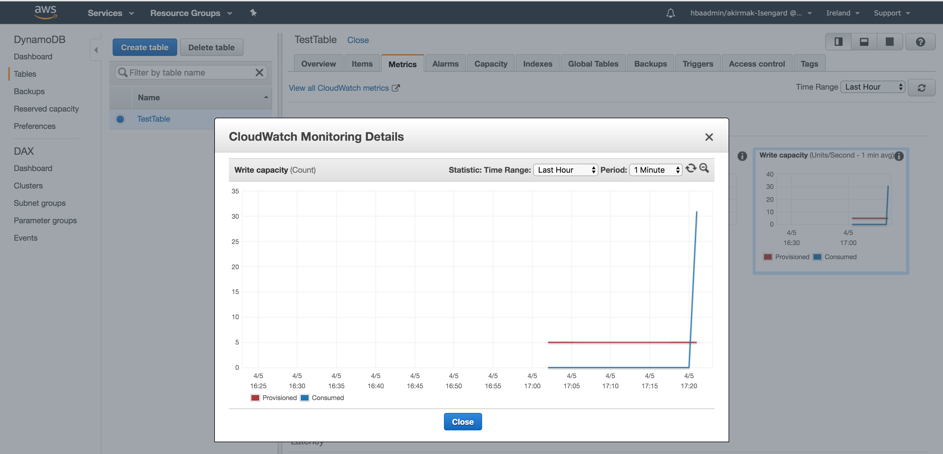Open the dialog's Time Range Last Hour dropdown
943x454 pixels.
point(565,170)
